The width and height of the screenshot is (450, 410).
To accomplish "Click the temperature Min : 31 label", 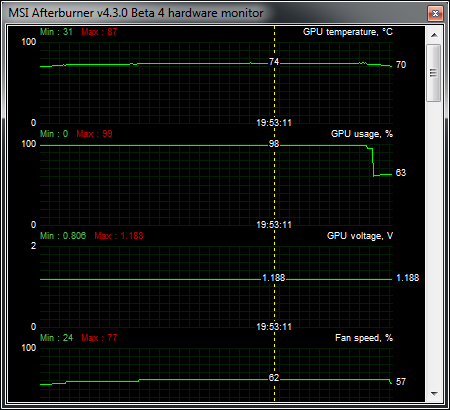I will click(x=56, y=32).
